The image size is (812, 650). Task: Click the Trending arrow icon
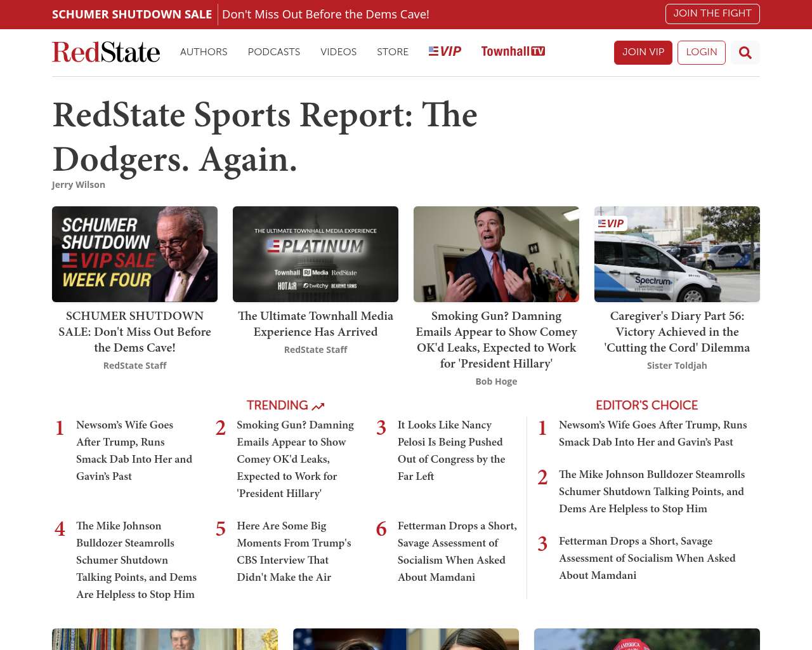pos(318,406)
